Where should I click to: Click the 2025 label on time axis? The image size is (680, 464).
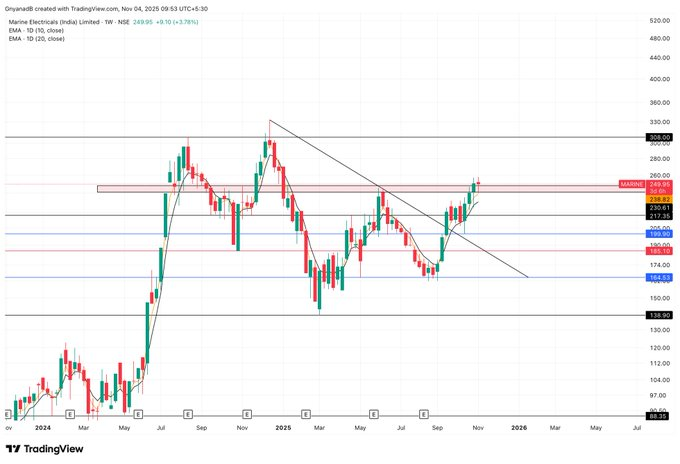[x=283, y=428]
